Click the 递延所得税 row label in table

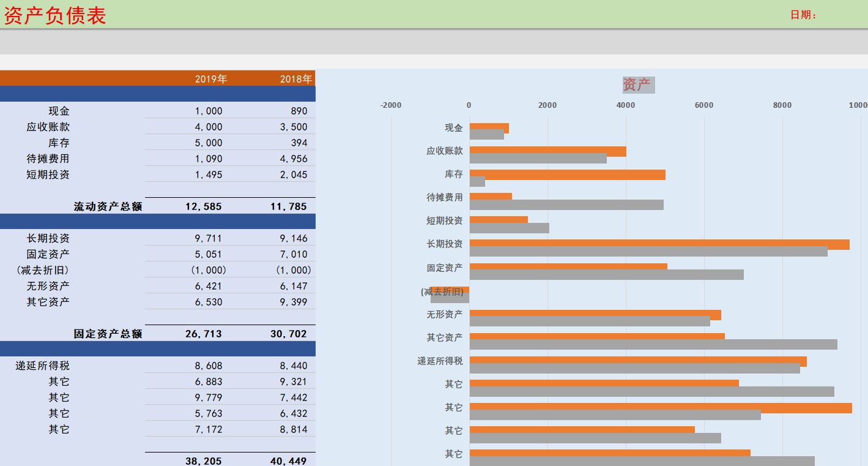43,366
